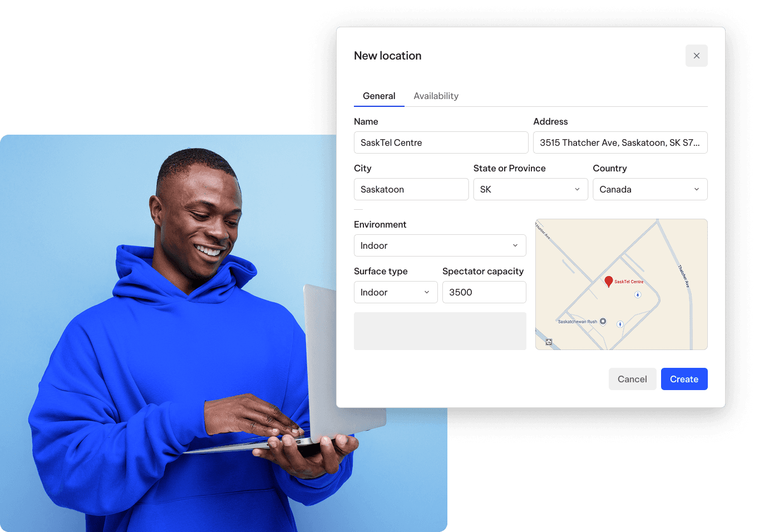Click the Spectator capacity field

coord(484,292)
